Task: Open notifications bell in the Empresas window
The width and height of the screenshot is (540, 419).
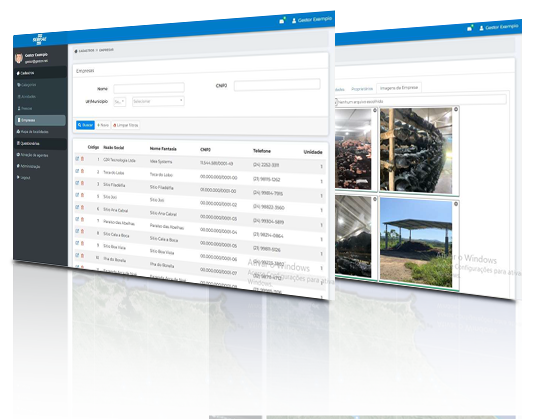Action: click(282, 21)
